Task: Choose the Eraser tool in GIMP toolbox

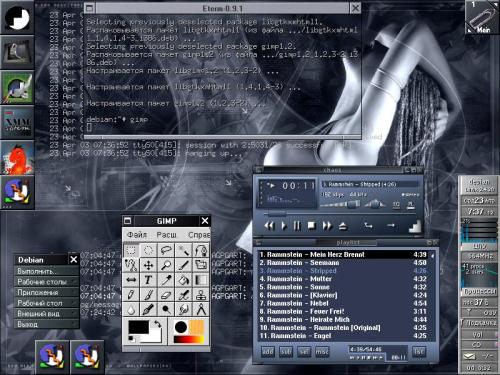Action: [x=166, y=295]
